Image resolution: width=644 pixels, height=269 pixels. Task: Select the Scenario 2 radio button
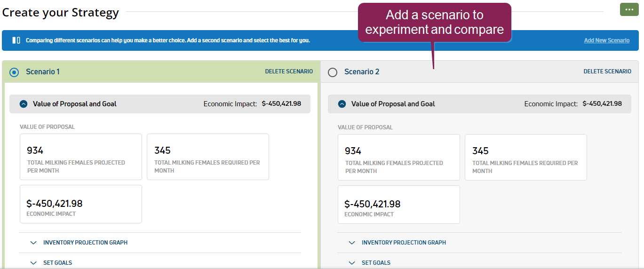point(333,72)
